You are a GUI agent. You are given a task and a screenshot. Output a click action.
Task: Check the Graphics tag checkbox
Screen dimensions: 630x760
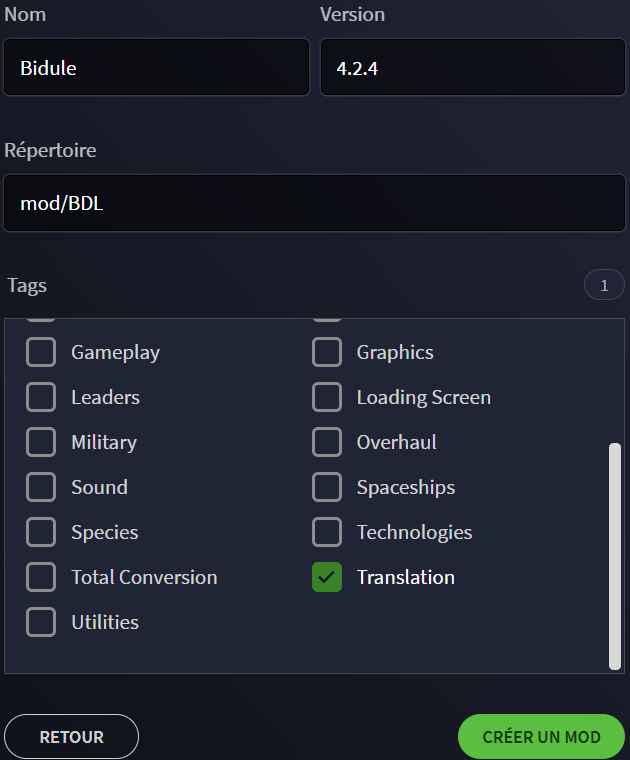click(x=327, y=352)
